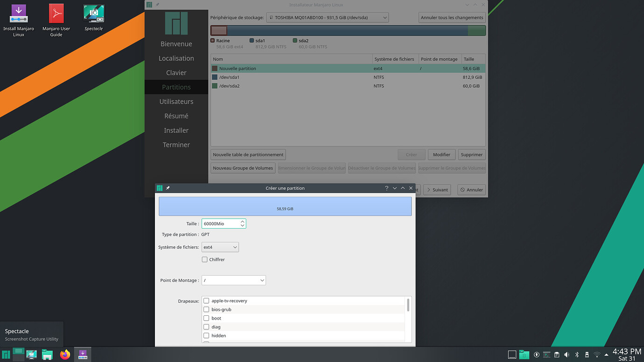Open the Manjaro application launcher menu
644x362 pixels.
click(x=6, y=355)
